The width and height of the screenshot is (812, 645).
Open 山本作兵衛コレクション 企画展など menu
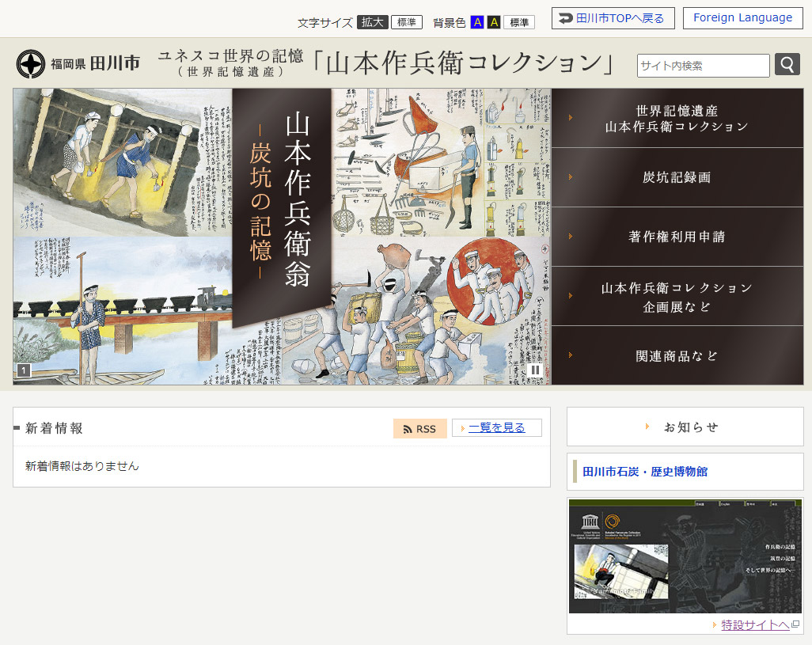[677, 297]
